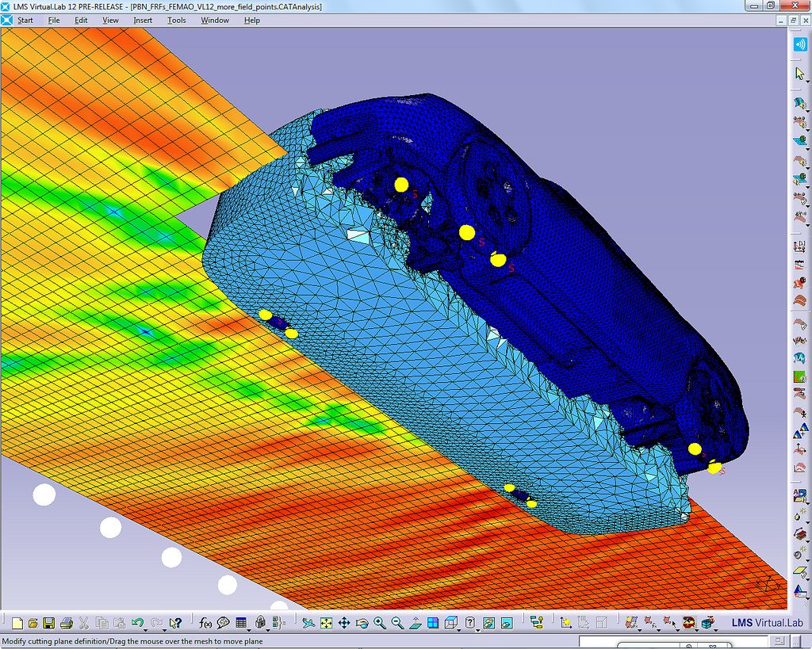The width and height of the screenshot is (812, 649).
Task: Click the Undo icon in the toolbar
Action: click(x=136, y=622)
